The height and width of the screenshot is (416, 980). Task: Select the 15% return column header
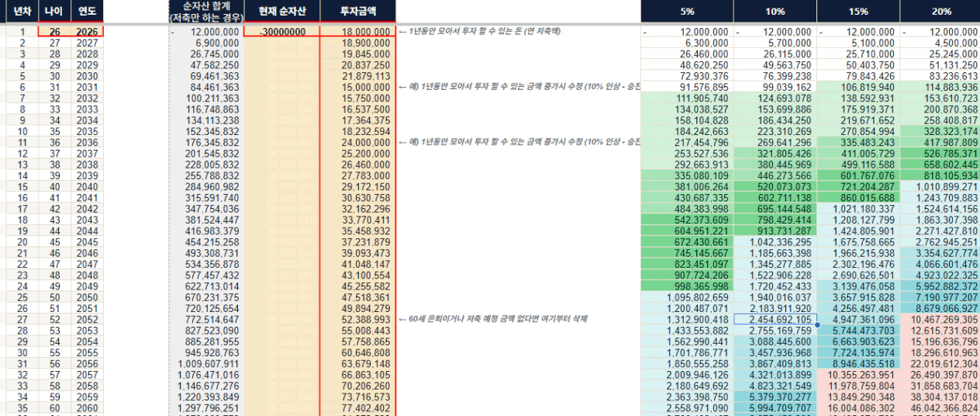click(858, 11)
